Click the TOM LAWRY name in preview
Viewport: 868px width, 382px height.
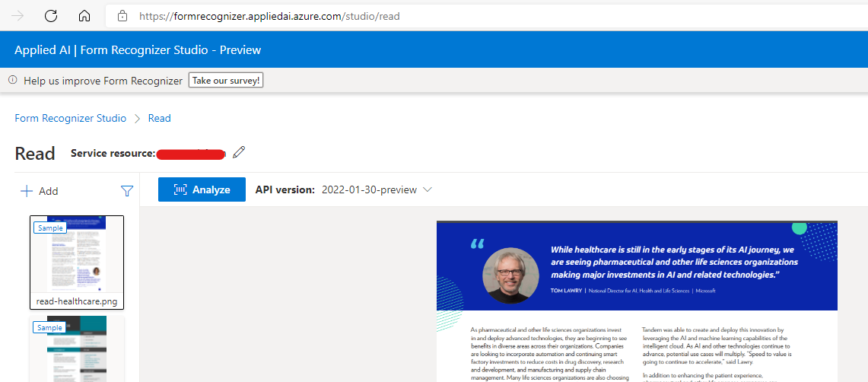[564, 291]
